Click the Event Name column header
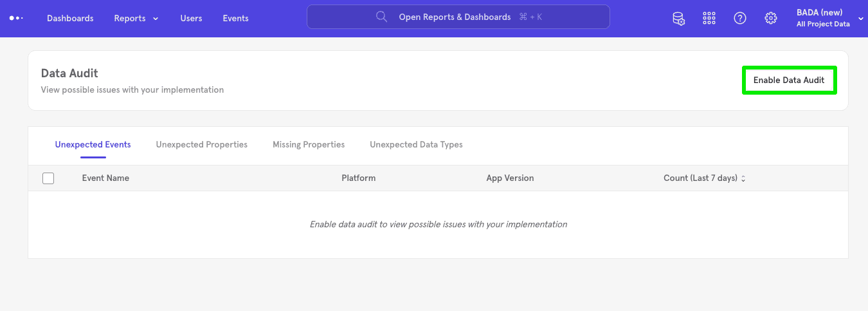This screenshot has height=311, width=868. point(105,178)
